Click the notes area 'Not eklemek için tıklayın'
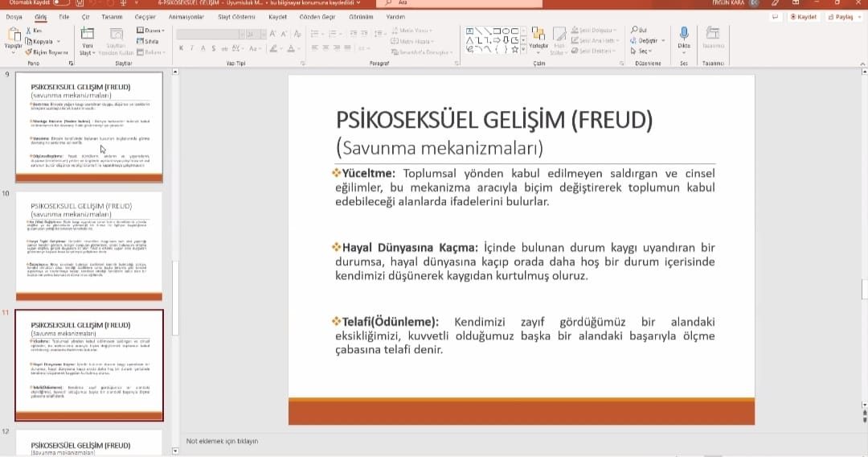 (x=222, y=442)
